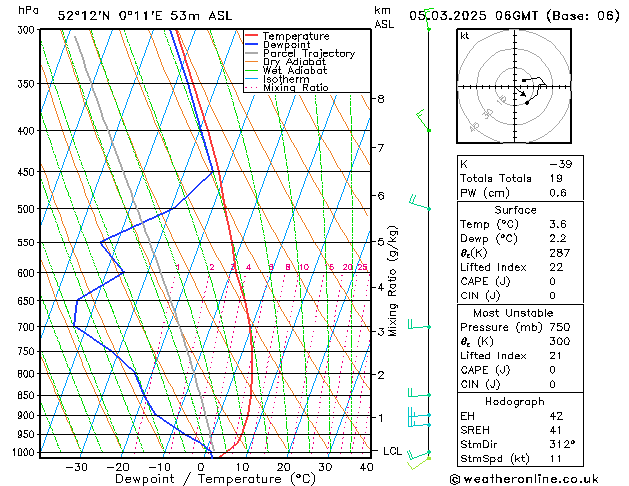The image size is (629, 486).
Task: Click the Wet Adiabat legend label
Action: [295, 71]
